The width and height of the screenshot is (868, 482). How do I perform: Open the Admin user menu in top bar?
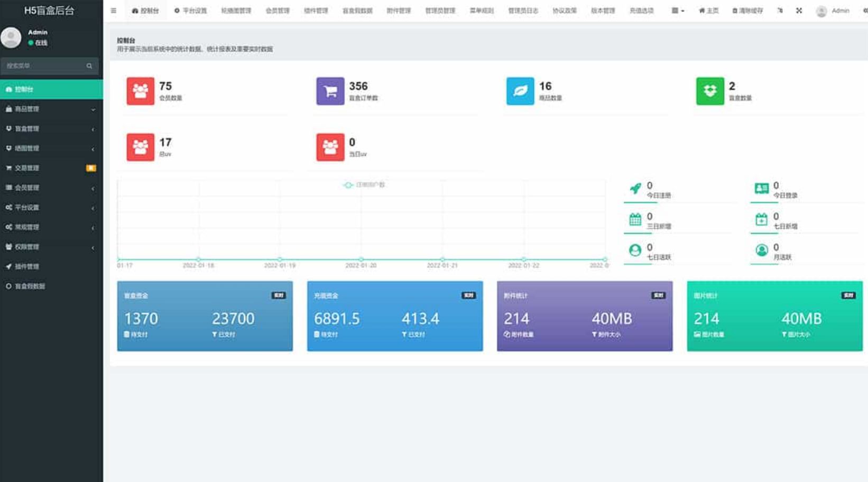pos(833,11)
